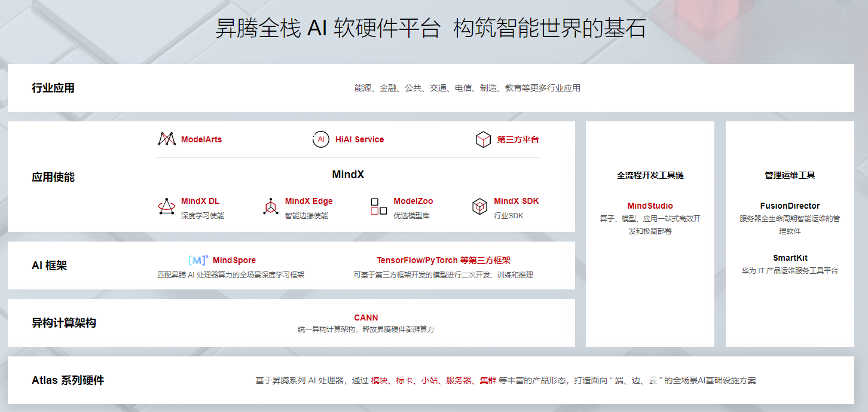Image resolution: width=868 pixels, height=412 pixels.
Task: Click the 管理运维工具 heading
Action: [x=790, y=175]
